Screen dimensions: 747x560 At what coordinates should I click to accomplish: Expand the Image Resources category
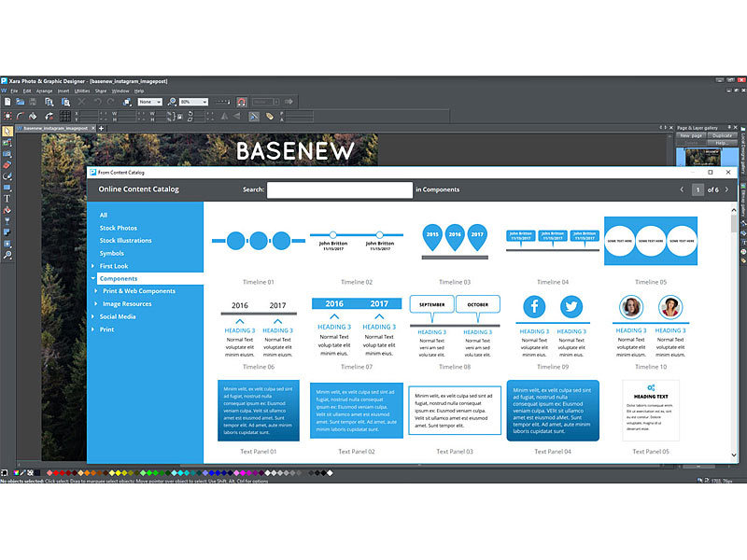(x=96, y=303)
